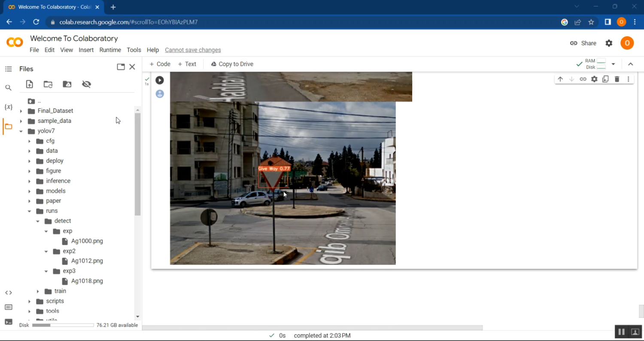
Task: Copy link to cell icon
Action: coord(583,79)
